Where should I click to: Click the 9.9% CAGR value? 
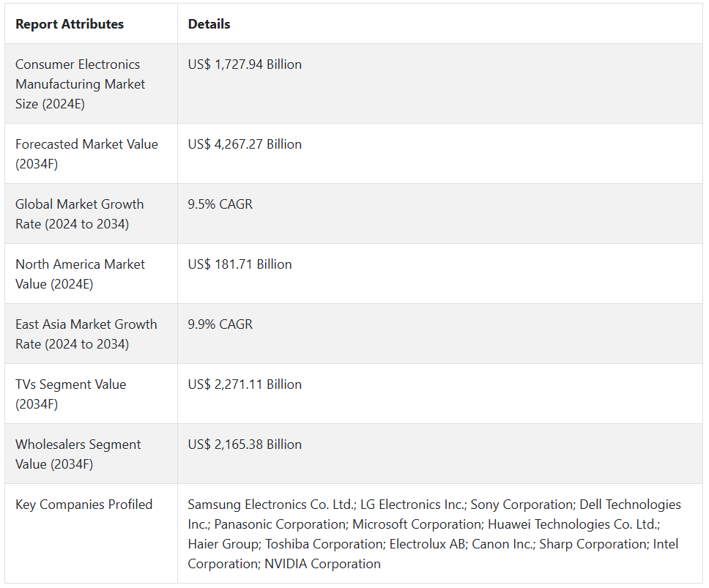(220, 324)
